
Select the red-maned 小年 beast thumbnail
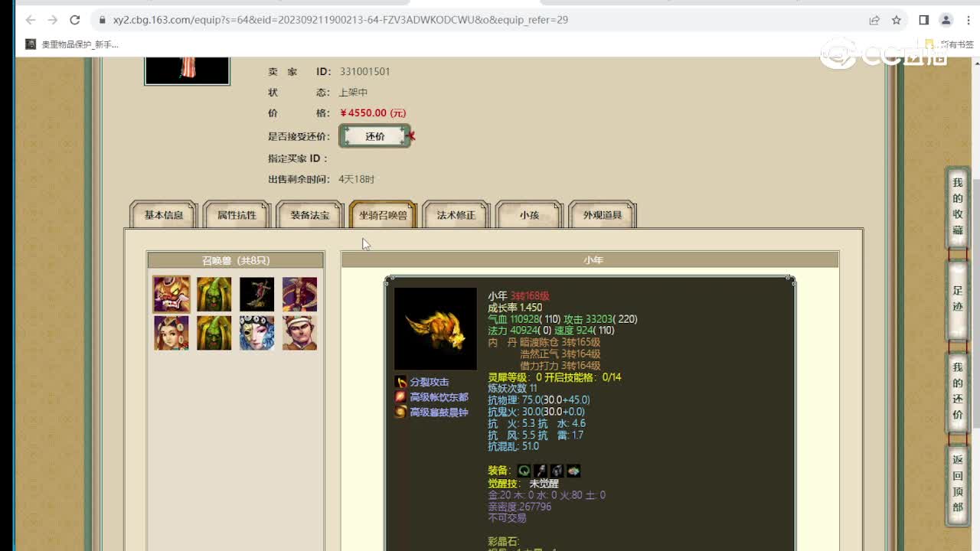(x=171, y=294)
